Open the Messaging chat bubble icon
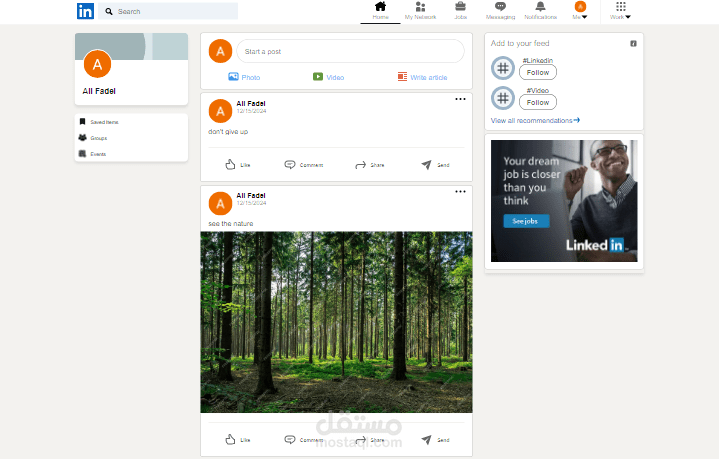 (x=500, y=6)
